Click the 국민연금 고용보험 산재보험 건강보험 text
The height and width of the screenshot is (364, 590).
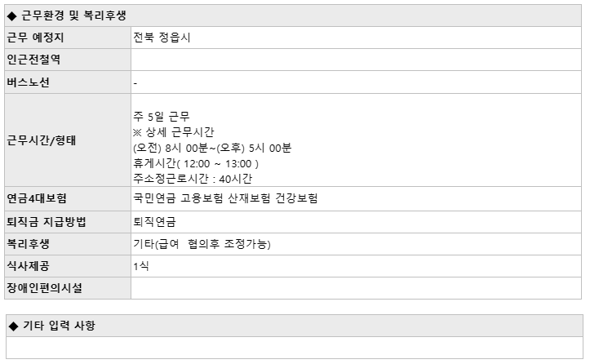pos(225,198)
